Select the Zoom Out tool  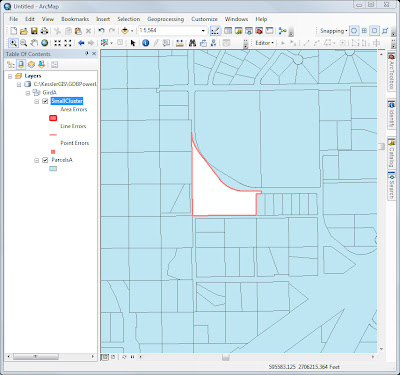tap(24, 43)
